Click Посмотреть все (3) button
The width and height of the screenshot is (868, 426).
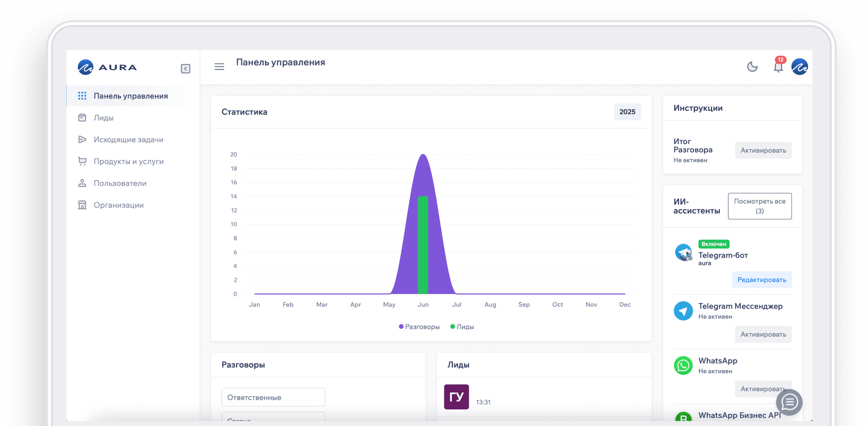(760, 206)
